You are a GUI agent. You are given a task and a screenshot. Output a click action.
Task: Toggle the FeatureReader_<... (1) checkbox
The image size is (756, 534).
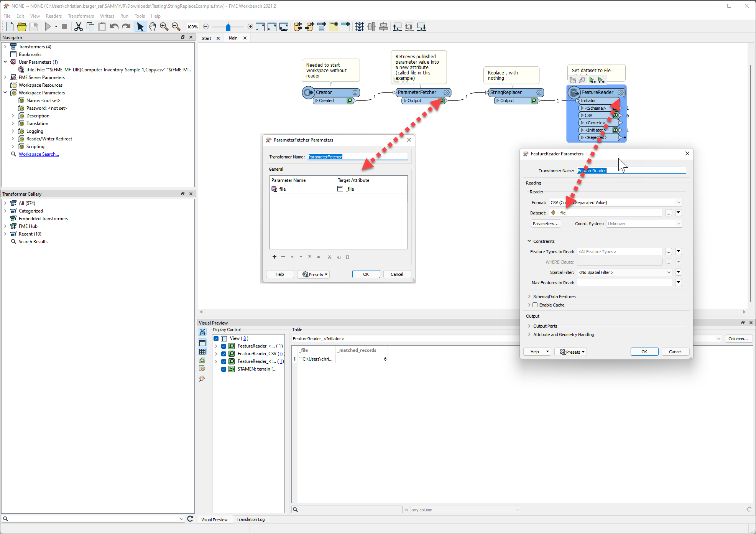coord(224,346)
